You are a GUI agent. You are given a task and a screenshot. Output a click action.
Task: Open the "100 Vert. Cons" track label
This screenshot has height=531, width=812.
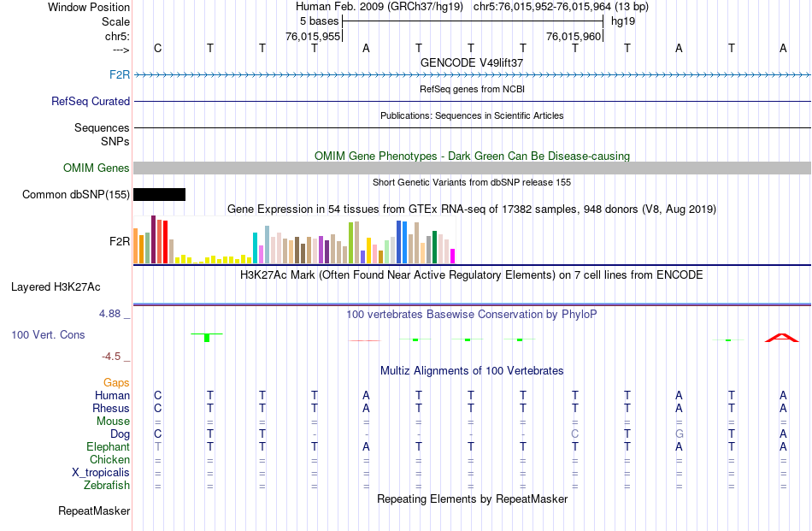point(48,334)
